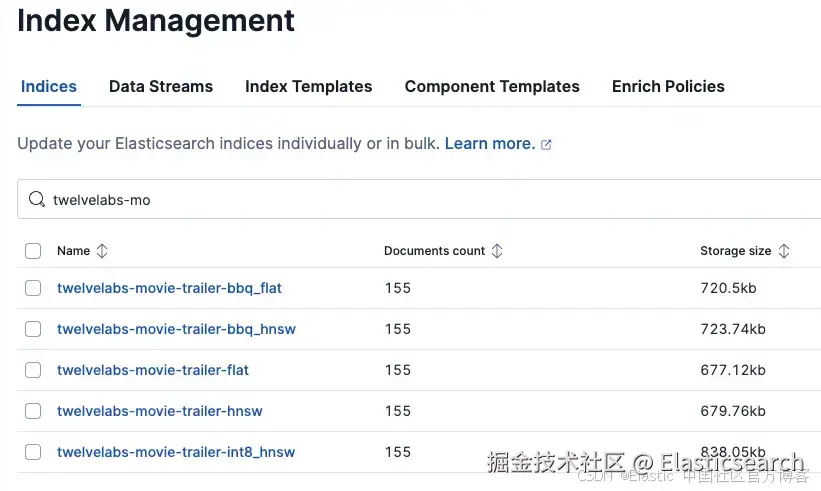The width and height of the screenshot is (821, 491).
Task: Click the Name column header text
Action: coord(73,251)
